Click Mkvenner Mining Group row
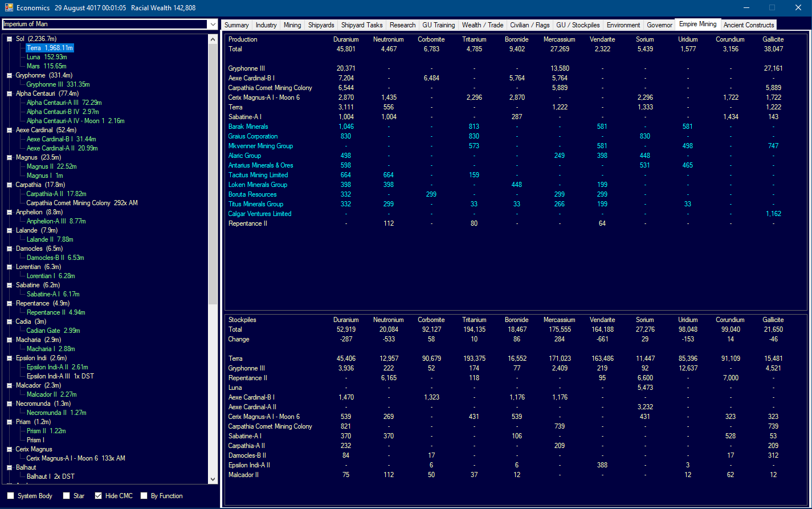This screenshot has height=509, width=812. [x=260, y=146]
